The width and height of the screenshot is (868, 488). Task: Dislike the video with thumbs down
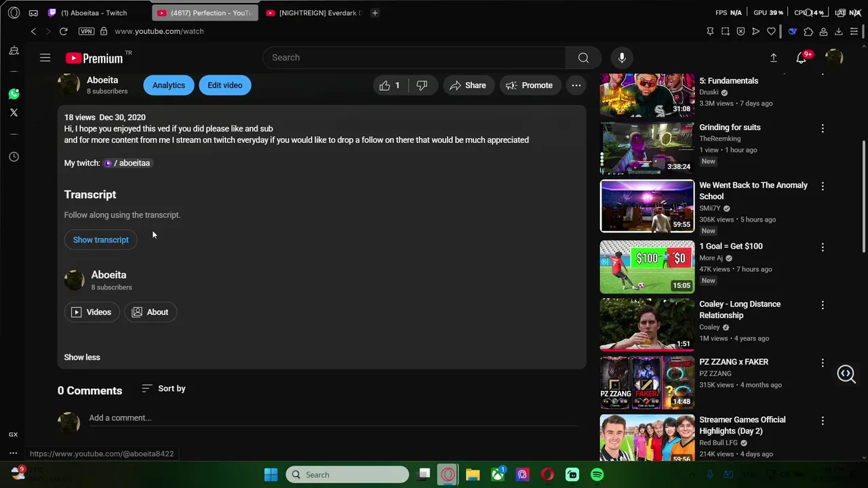coord(422,85)
